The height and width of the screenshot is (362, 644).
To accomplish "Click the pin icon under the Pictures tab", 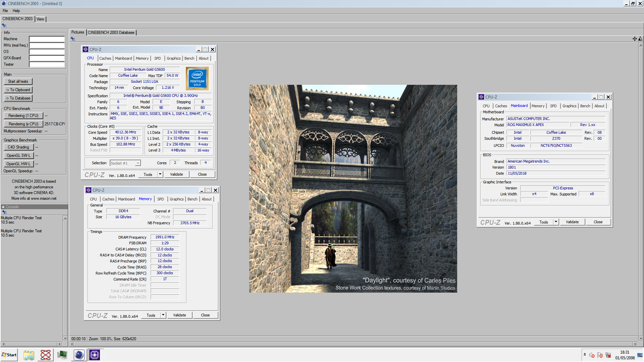I will [x=73, y=39].
